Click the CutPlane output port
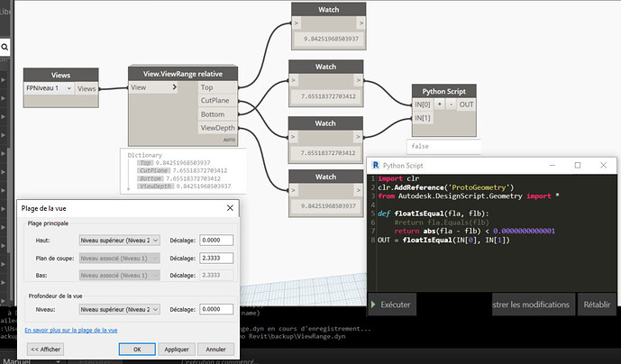This screenshot has height=364, width=621. pyautogui.click(x=217, y=101)
